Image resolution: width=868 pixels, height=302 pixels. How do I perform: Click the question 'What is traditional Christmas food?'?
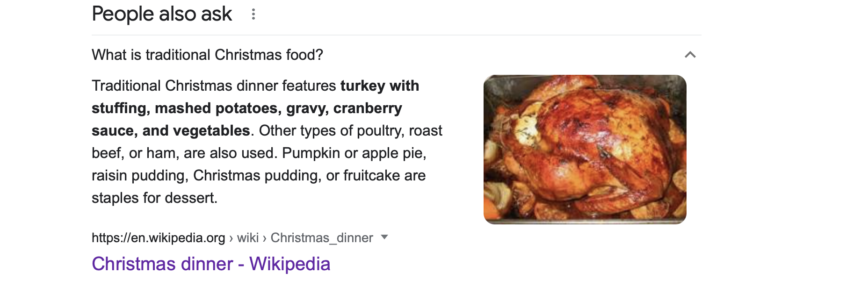click(207, 55)
